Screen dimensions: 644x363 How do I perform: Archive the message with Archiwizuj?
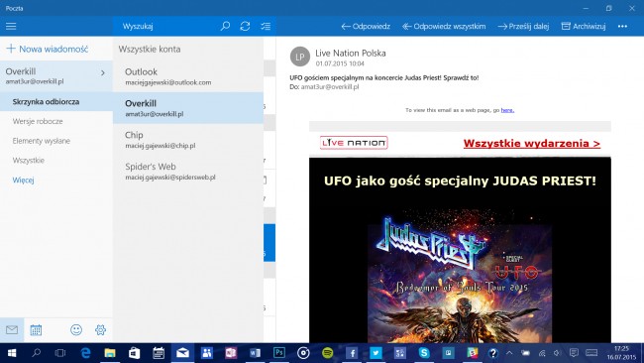coord(584,27)
